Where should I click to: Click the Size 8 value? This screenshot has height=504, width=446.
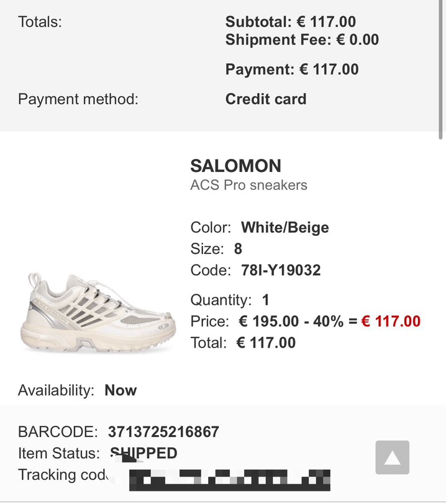click(238, 249)
